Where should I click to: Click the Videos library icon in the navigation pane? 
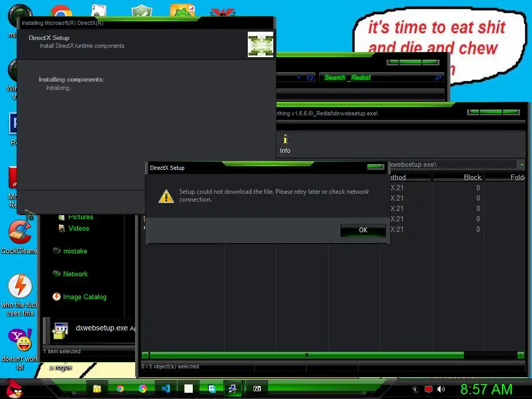(61, 229)
